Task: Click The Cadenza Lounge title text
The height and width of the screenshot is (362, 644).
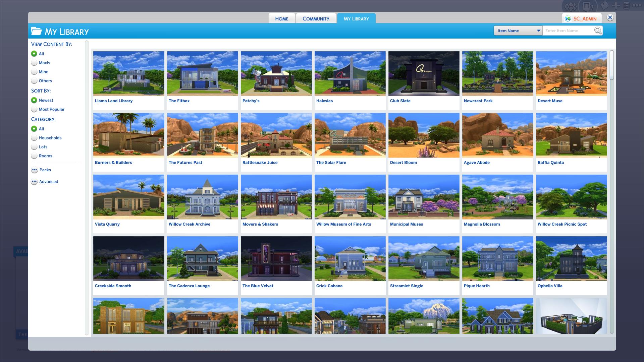Action: click(189, 286)
